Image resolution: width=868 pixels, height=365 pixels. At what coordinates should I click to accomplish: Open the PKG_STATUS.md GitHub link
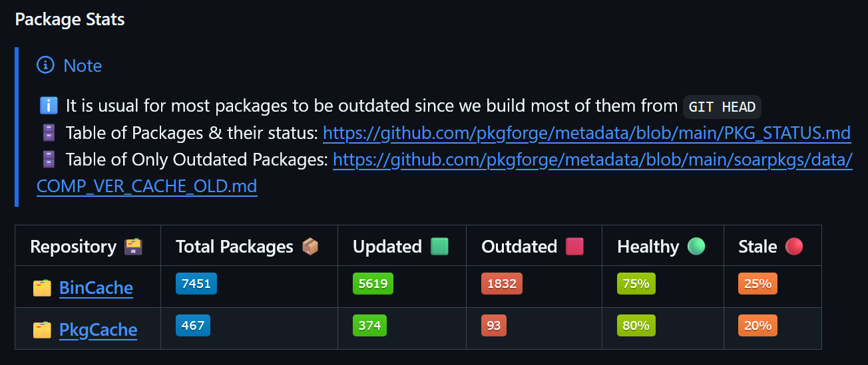[586, 133]
